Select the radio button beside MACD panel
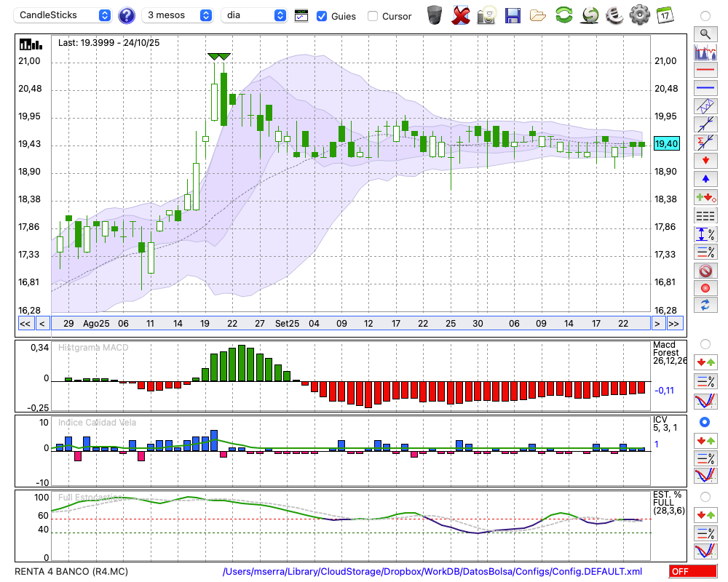Image resolution: width=728 pixels, height=582 pixels. [705, 343]
